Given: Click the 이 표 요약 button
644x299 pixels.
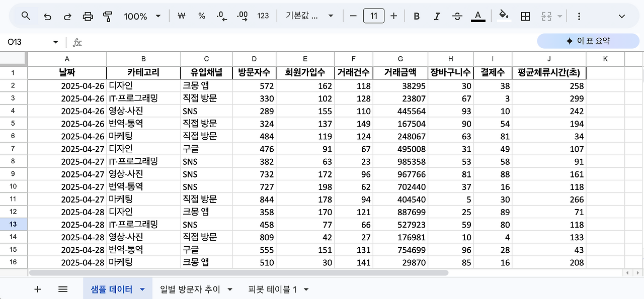Looking at the screenshot, I should coord(587,41).
